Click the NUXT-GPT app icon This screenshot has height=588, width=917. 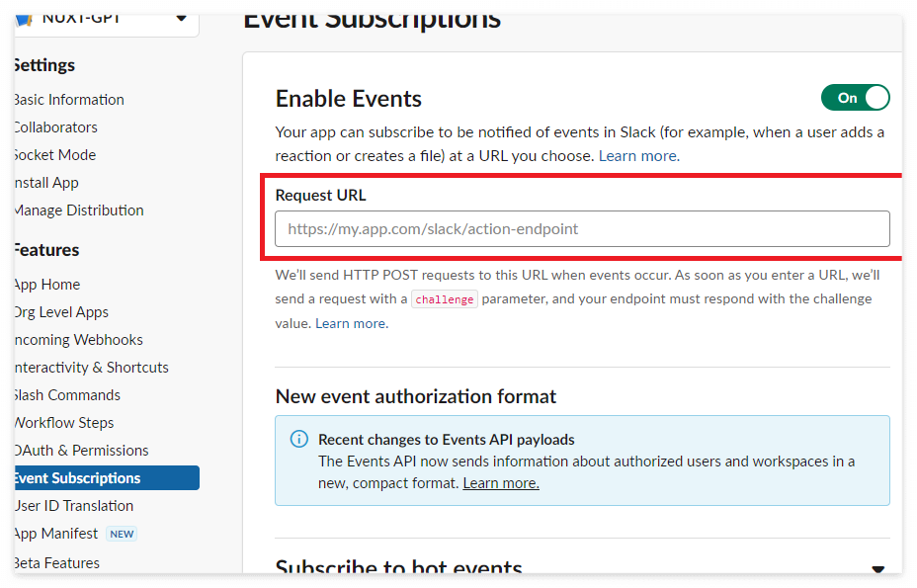24,21
